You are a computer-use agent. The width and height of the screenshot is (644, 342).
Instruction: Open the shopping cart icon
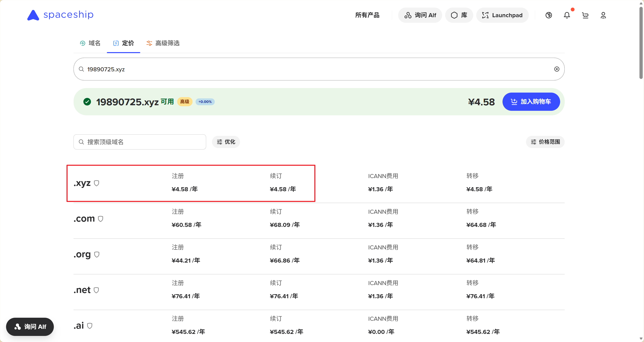(585, 15)
